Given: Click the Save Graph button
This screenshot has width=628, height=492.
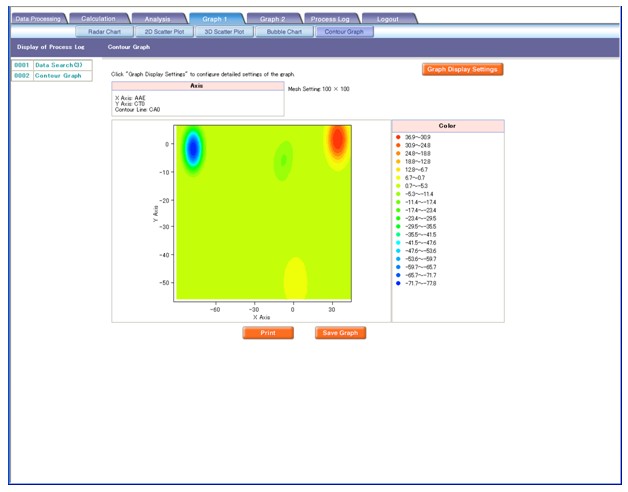Looking at the screenshot, I should click(341, 333).
